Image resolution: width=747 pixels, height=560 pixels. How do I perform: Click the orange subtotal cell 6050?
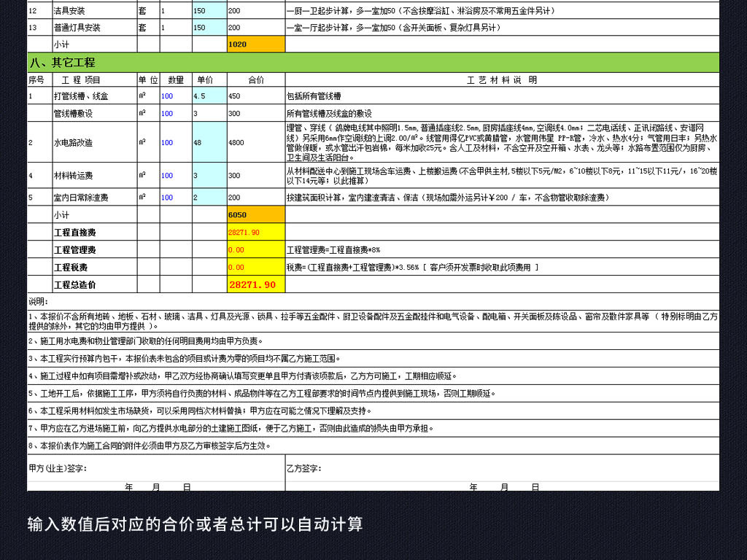coord(256,215)
